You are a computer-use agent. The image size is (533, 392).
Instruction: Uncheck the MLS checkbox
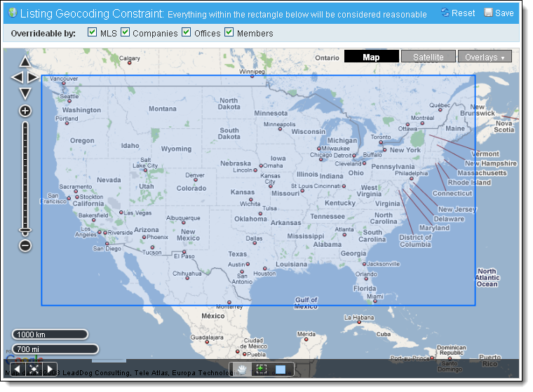[92, 32]
